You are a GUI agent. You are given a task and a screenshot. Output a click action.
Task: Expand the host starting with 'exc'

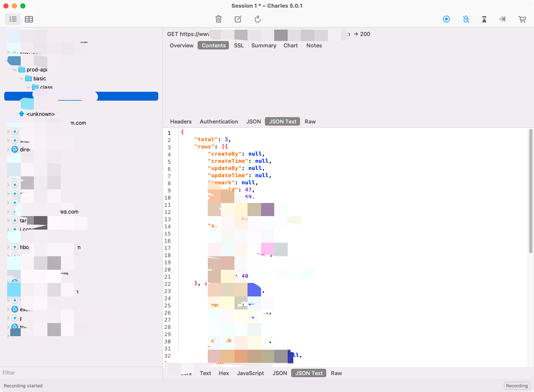click(8, 309)
